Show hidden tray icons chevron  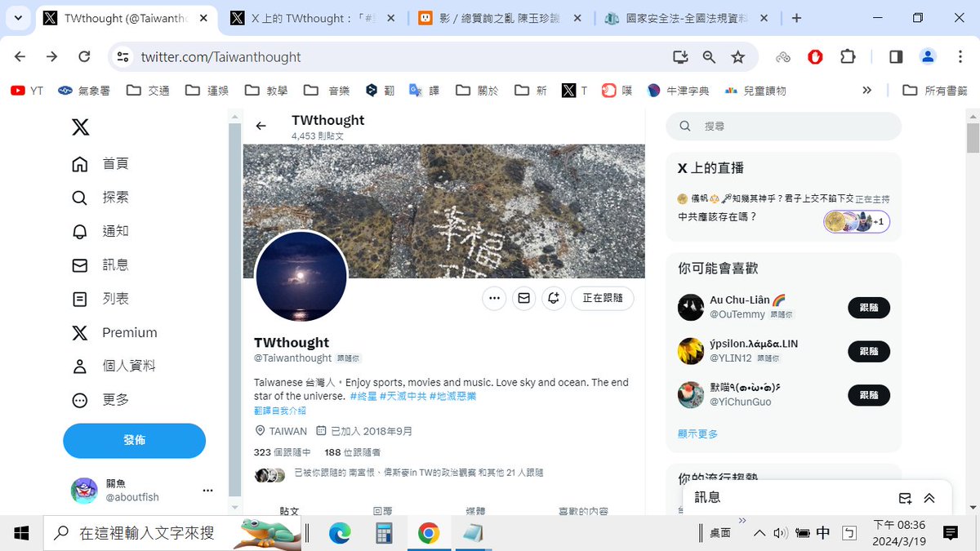[x=759, y=533]
